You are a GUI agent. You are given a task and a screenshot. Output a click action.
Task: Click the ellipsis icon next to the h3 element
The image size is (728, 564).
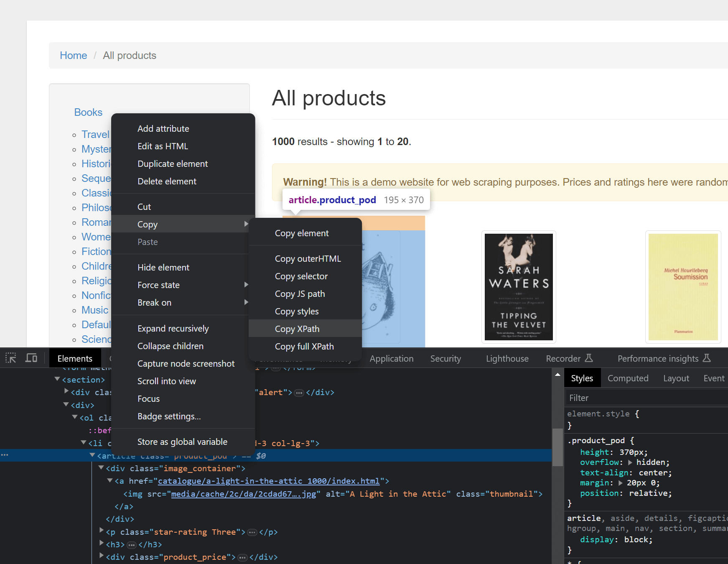(131, 544)
